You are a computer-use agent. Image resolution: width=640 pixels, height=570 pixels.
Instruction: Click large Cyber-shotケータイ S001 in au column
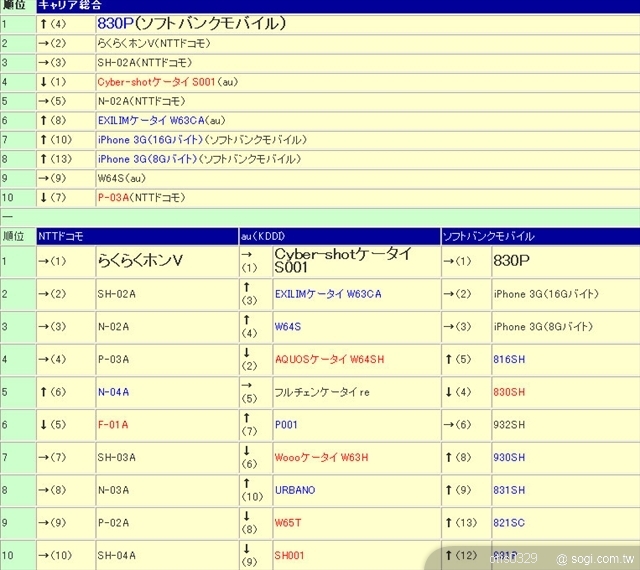point(343,261)
